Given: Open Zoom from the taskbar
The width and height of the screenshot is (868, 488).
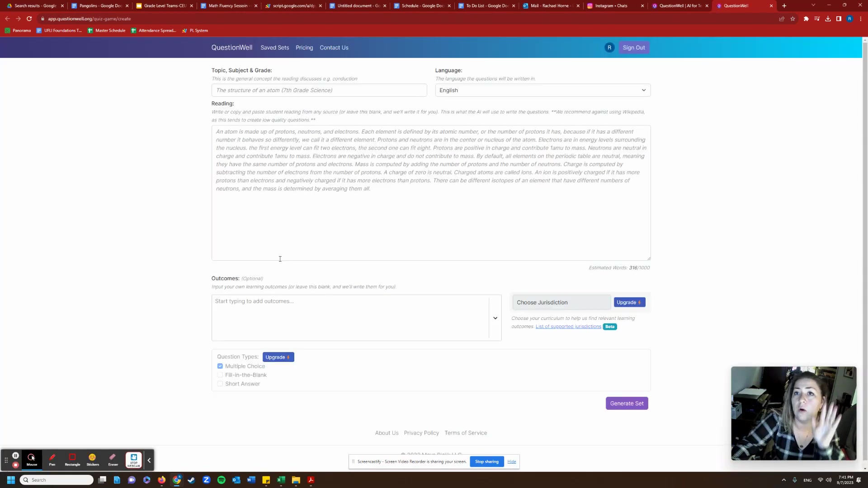Looking at the screenshot, I should [x=207, y=480].
